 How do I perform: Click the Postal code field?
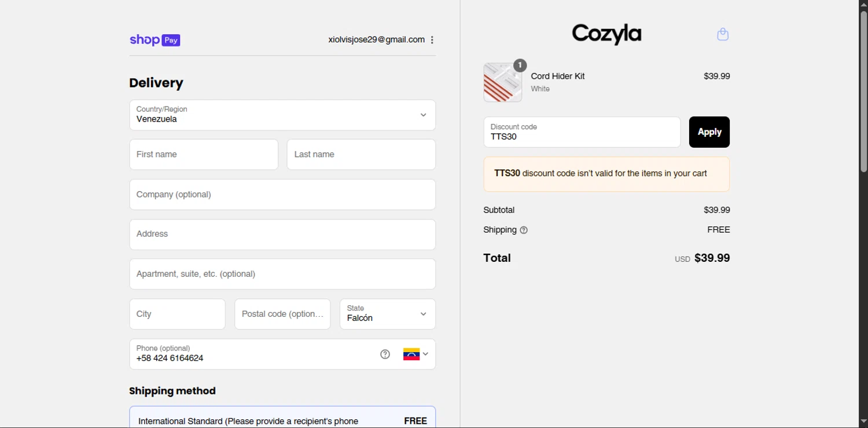[x=282, y=314]
